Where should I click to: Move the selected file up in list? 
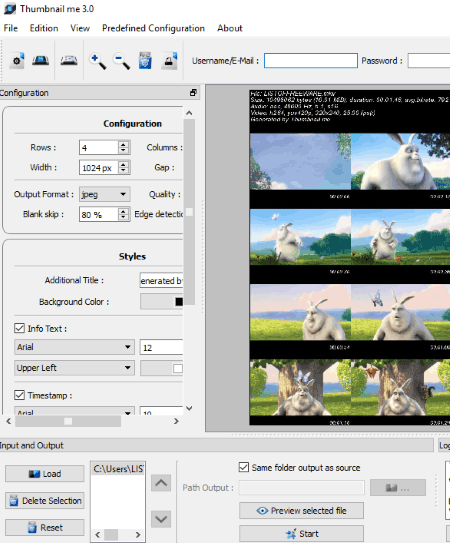click(161, 482)
